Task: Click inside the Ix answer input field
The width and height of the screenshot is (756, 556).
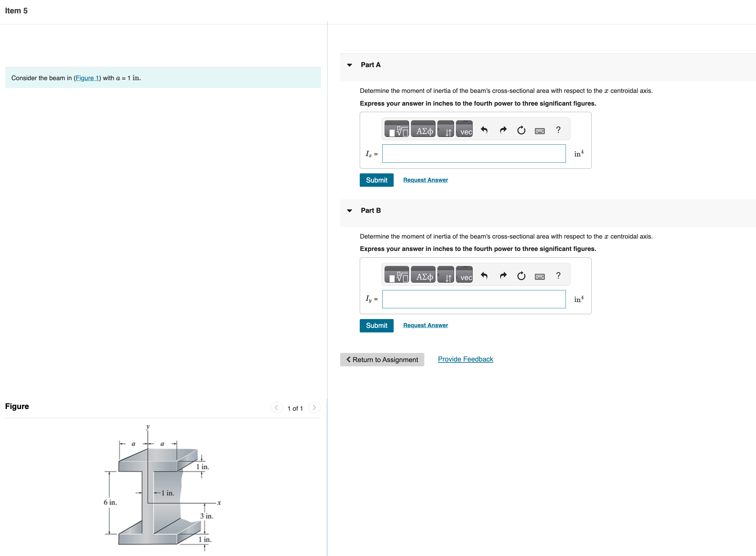Action: pyautogui.click(x=473, y=154)
